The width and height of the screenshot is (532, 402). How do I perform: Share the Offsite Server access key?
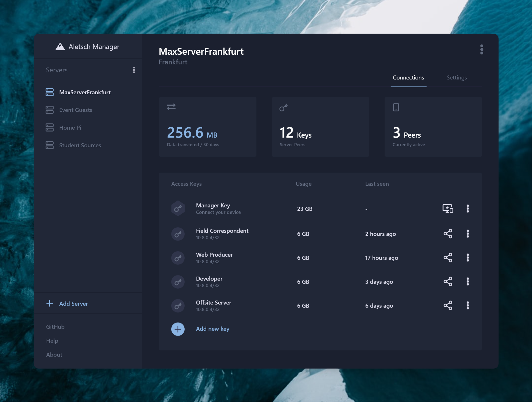[x=448, y=305]
